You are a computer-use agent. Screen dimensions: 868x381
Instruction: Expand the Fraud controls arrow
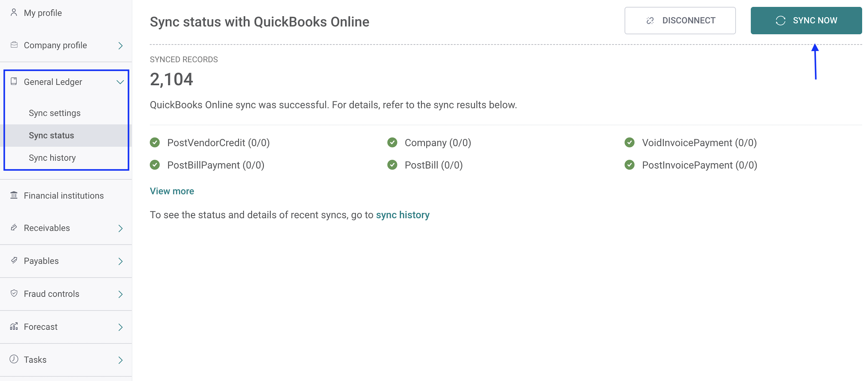(120, 294)
